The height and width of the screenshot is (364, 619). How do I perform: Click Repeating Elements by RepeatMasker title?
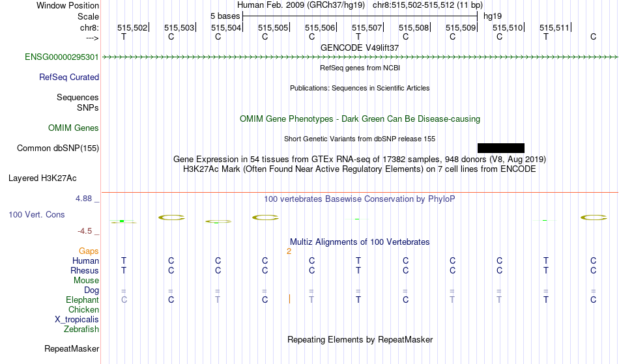[360, 339]
